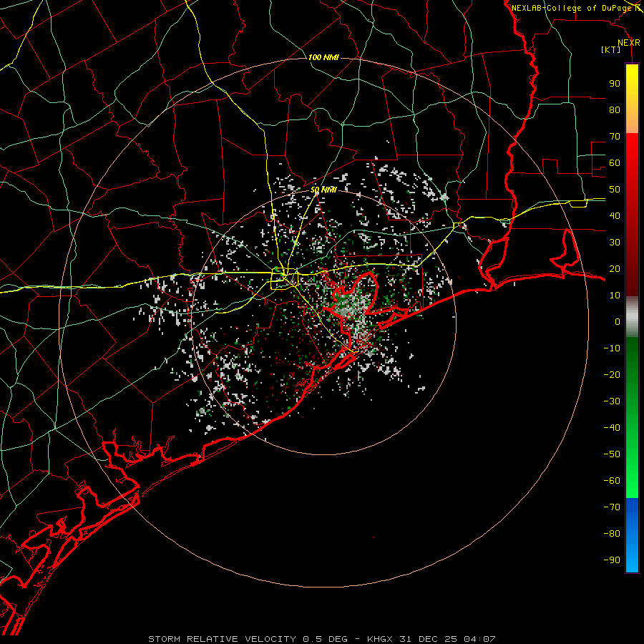Click the 50 value on velocity scale
Viewport: 644px width, 644px height.
pyautogui.click(x=615, y=190)
